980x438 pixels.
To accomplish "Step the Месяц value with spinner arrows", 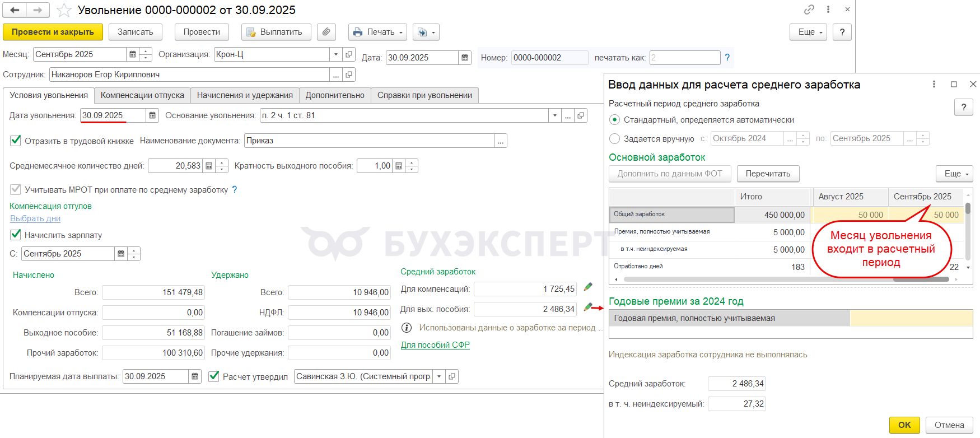I will click(146, 54).
